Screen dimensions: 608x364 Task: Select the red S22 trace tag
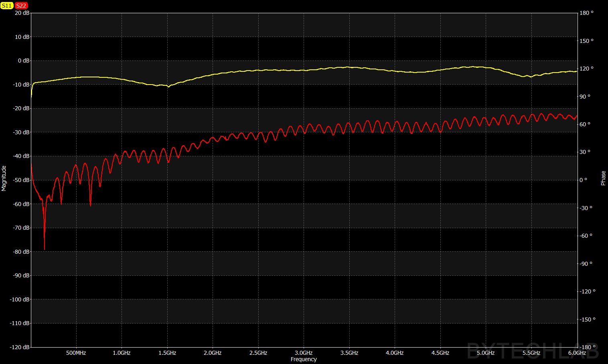pos(21,5)
